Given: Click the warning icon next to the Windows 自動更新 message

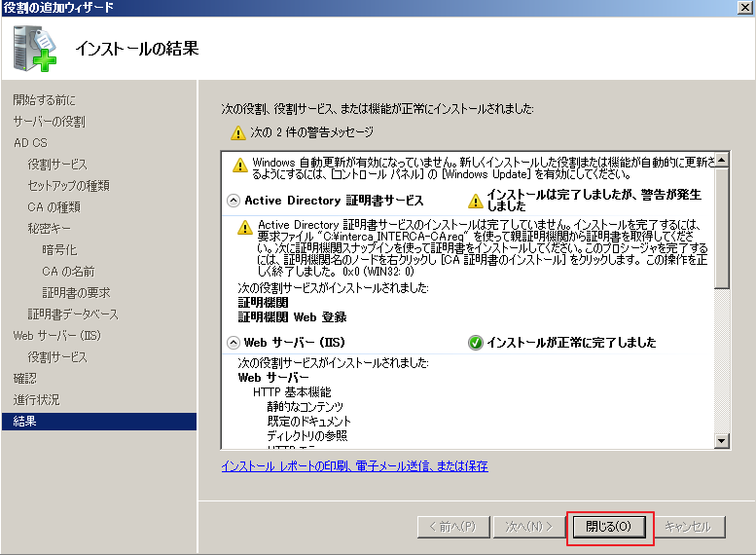Looking at the screenshot, I should tap(240, 166).
